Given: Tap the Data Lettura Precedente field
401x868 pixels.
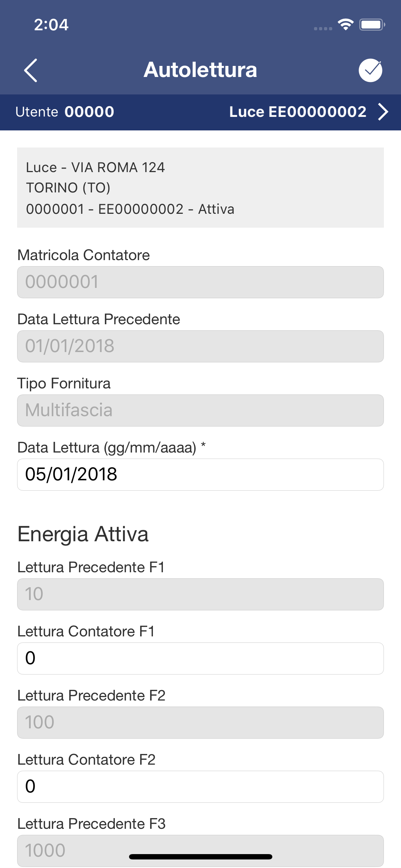Looking at the screenshot, I should (200, 346).
